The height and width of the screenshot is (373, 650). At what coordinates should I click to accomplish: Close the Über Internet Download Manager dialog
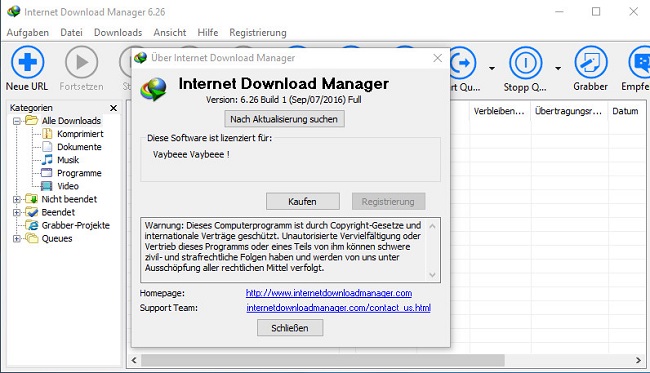[x=438, y=58]
